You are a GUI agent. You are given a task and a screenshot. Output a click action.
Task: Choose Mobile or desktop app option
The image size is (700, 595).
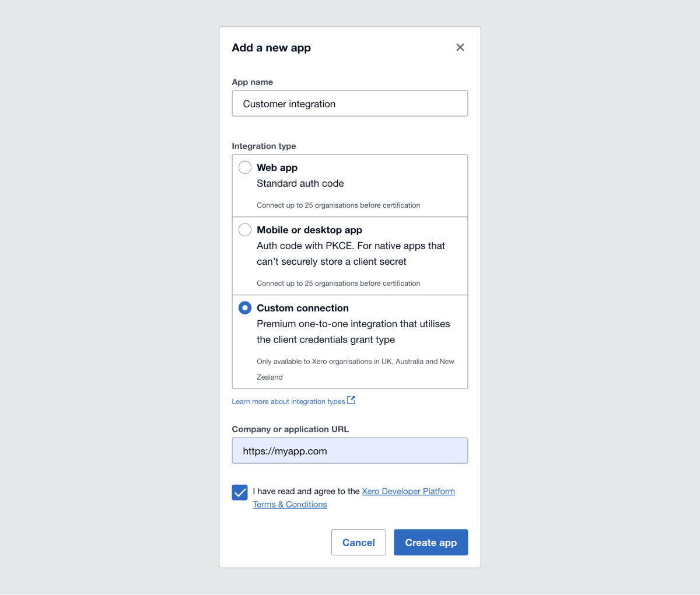pos(244,229)
